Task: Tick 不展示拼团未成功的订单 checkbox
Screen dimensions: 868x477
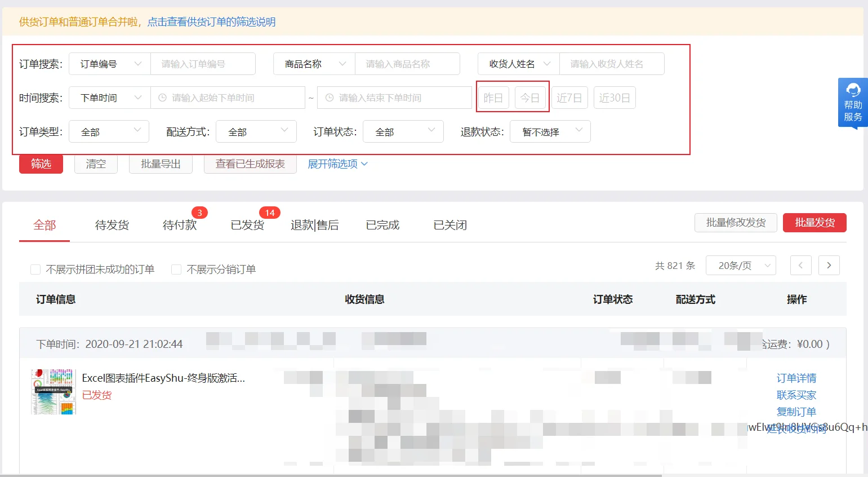Action: [35, 270]
